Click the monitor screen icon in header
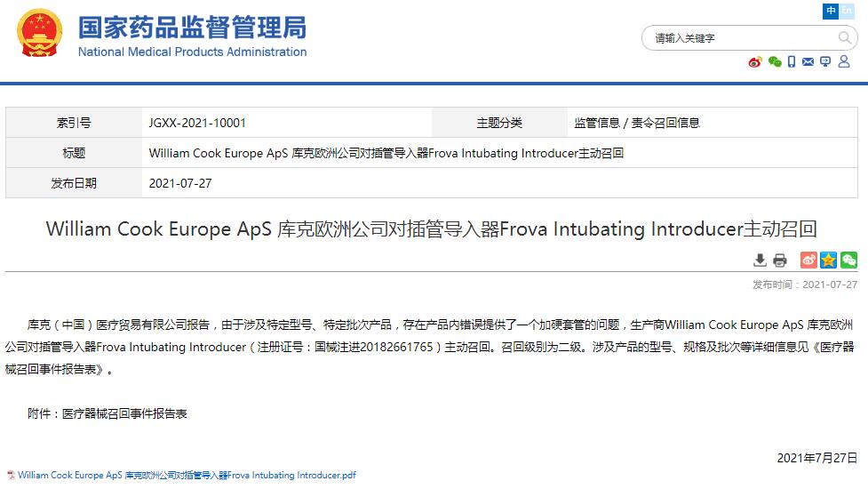868x497 pixels. (x=825, y=61)
